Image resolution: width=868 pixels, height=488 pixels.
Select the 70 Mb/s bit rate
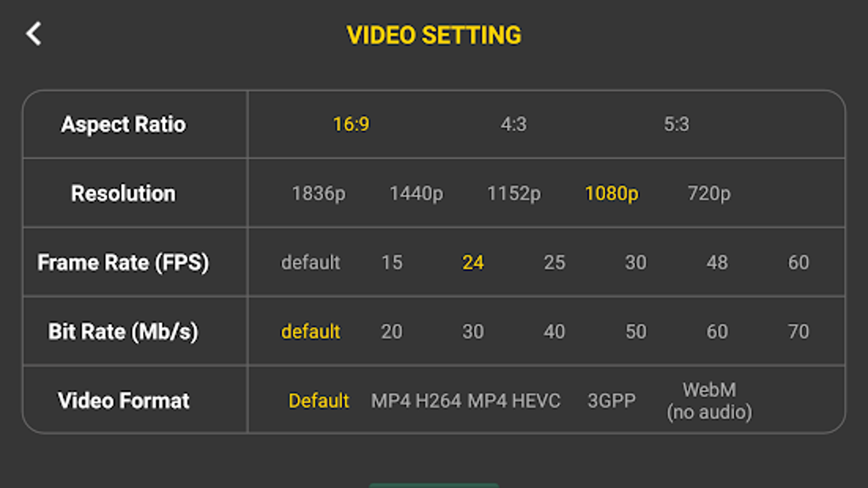(798, 332)
